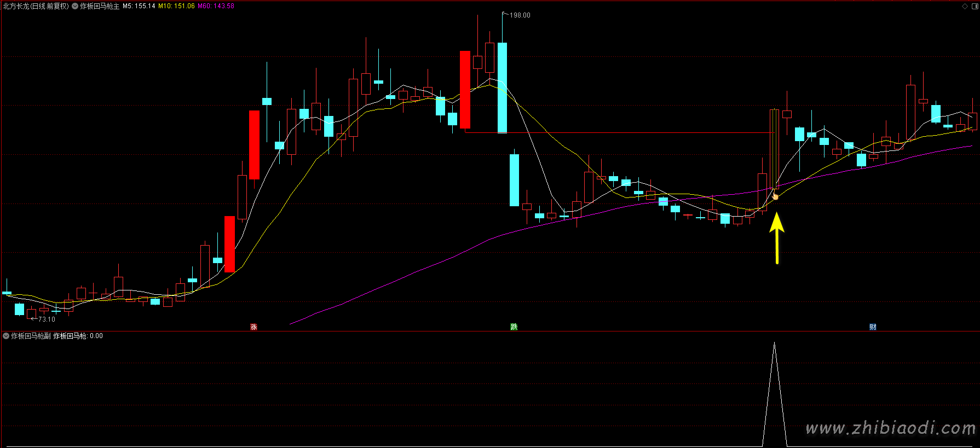Screen dimensions: 980x448
Task: Click the blue 财 event marker
Action: [873, 327]
